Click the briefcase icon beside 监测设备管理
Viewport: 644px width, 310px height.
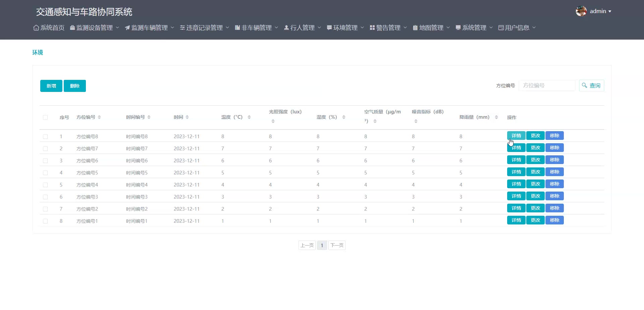(x=72, y=28)
